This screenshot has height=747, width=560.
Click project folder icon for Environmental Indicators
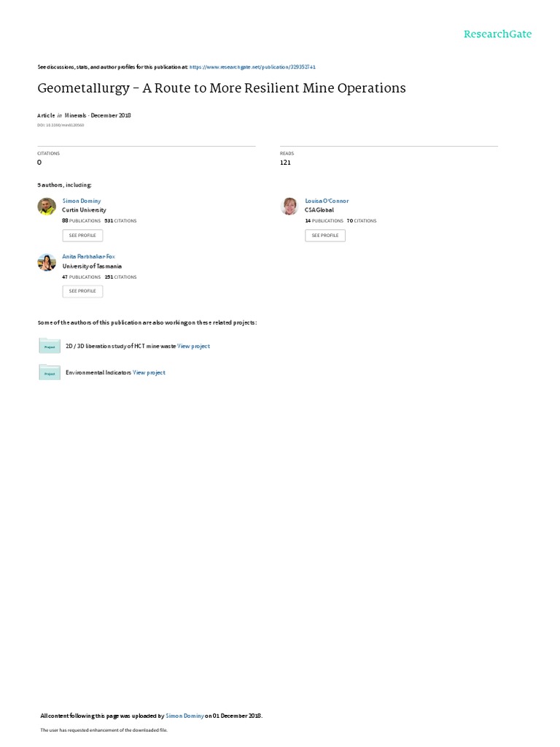(50, 373)
